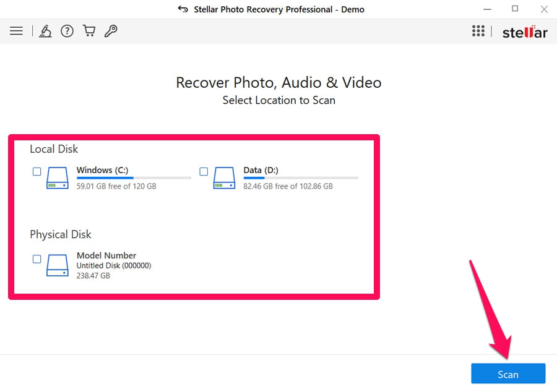This screenshot has height=392, width=557.
Task: Click the Windows (C:) drive name
Action: [x=102, y=170]
